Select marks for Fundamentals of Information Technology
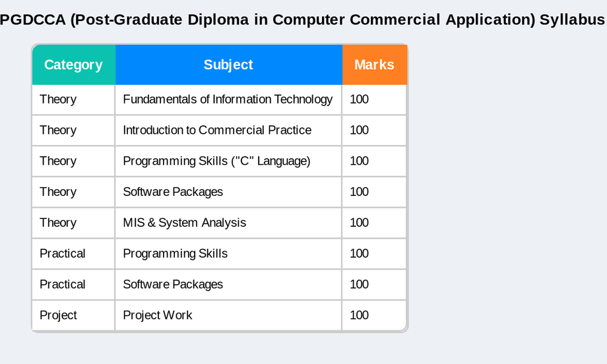 tap(374, 100)
